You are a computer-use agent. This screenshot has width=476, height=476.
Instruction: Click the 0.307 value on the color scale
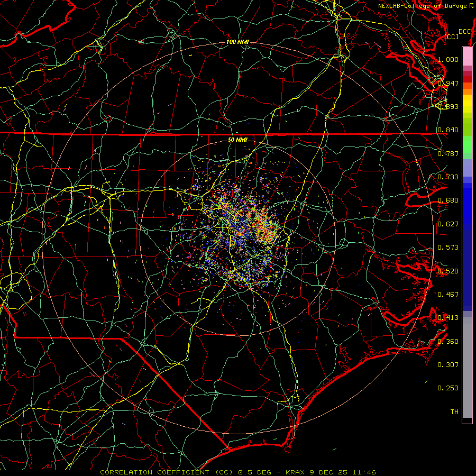448,365
